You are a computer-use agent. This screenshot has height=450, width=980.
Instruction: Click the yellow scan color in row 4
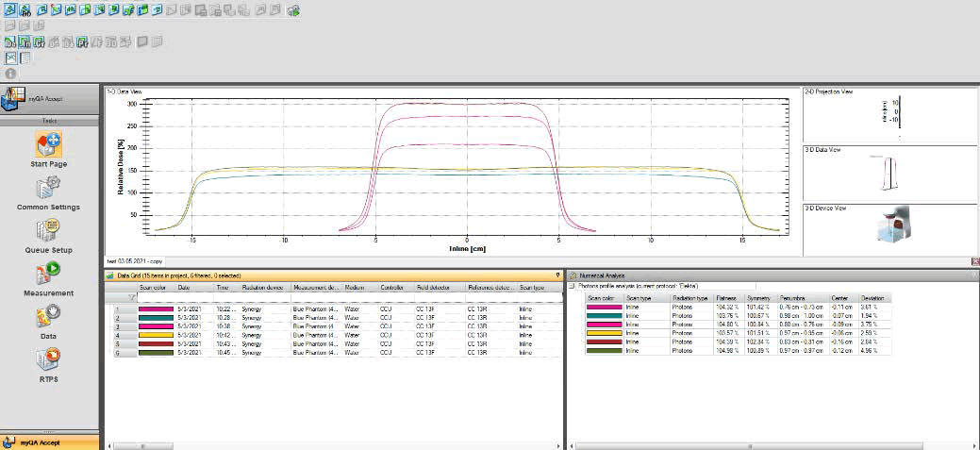[155, 335]
